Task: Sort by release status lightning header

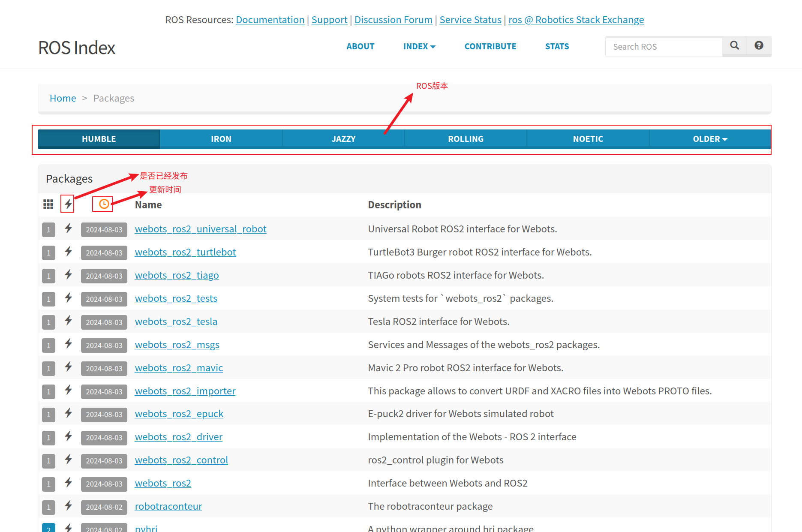Action: pyautogui.click(x=68, y=204)
